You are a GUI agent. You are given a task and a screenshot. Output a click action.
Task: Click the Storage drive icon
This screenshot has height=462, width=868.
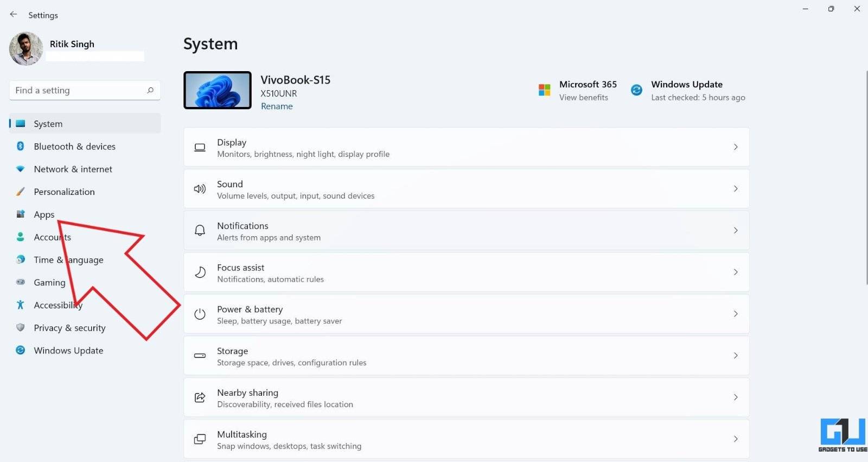200,356
